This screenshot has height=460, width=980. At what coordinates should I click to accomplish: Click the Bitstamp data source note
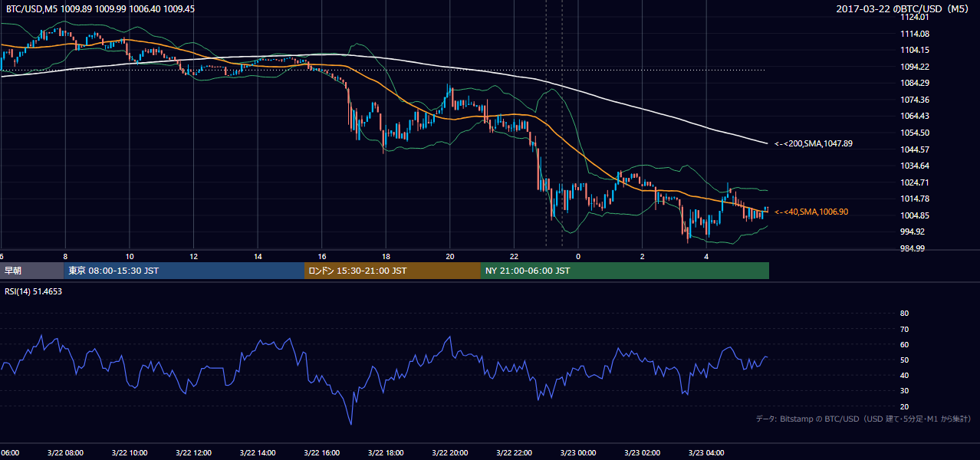coord(863,419)
